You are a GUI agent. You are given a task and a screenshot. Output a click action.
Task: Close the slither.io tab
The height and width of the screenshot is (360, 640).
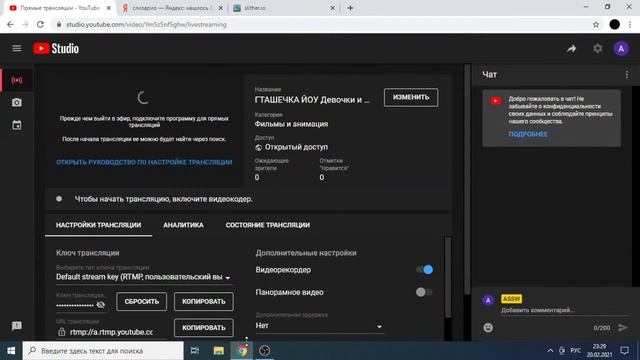coord(332,8)
